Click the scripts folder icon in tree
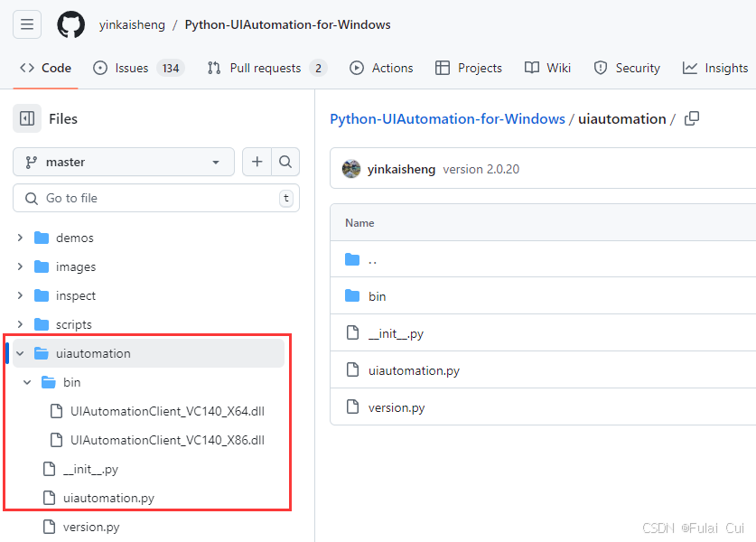 42,324
